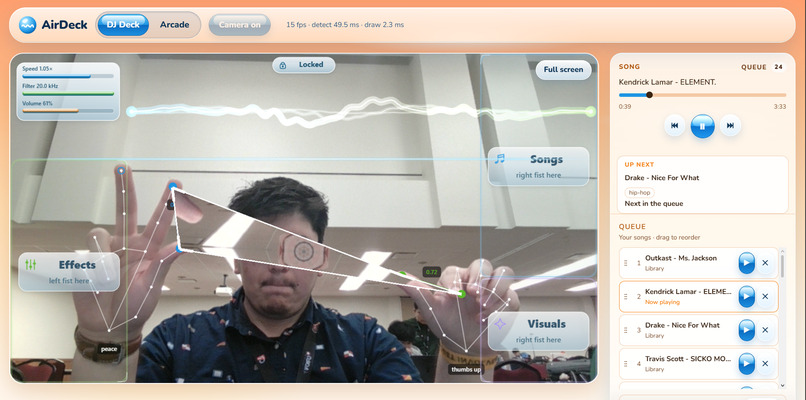Screen dimensions: 806x400
Task: Click the Effects mixer sliders icon
Action: (x=31, y=265)
